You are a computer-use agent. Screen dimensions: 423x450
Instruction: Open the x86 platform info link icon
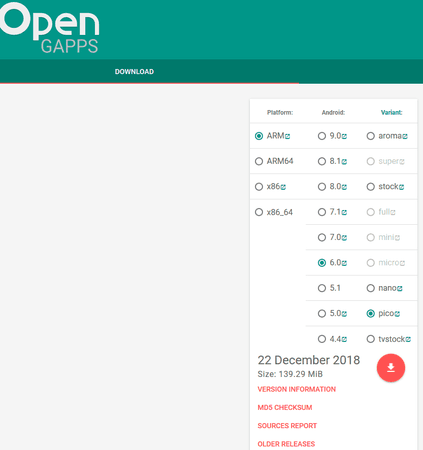click(x=283, y=187)
